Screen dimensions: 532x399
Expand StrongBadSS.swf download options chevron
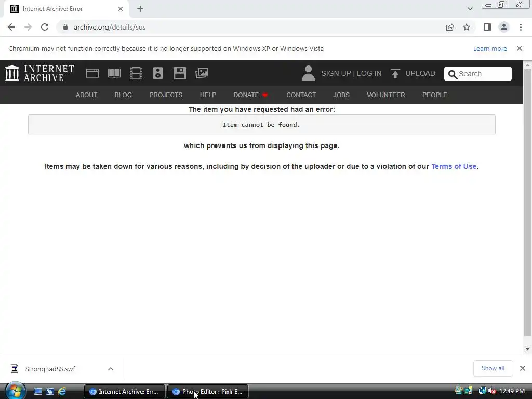111,369
